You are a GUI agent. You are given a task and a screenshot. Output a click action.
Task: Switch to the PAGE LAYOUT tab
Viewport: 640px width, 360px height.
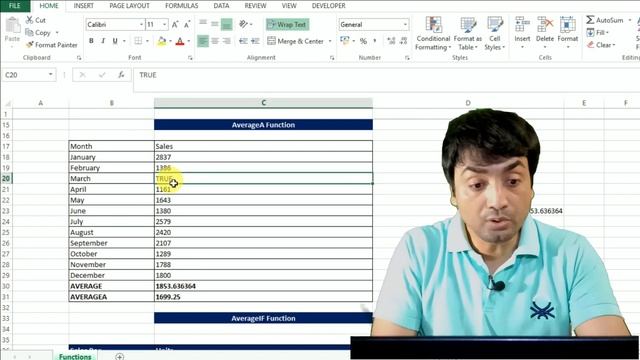coord(129,6)
